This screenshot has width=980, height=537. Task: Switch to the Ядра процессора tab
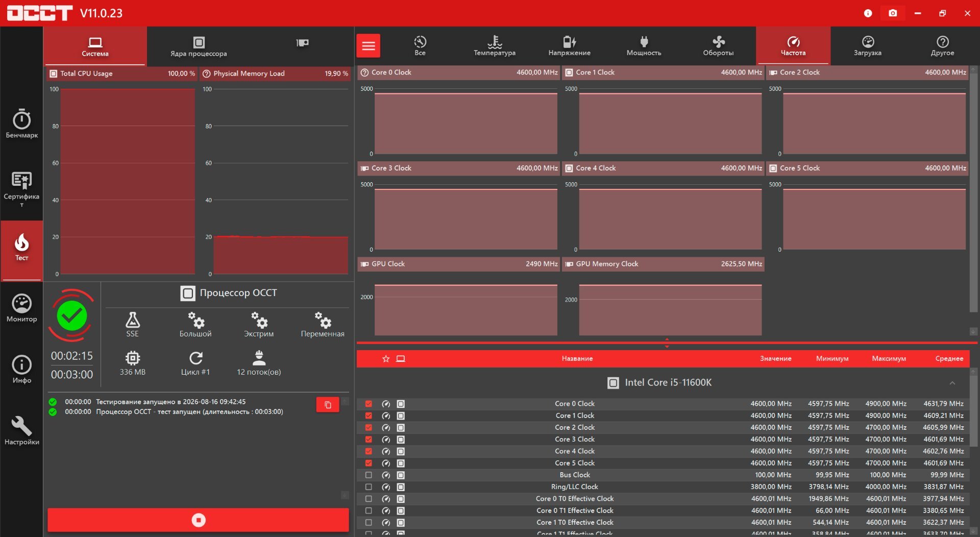coord(199,46)
